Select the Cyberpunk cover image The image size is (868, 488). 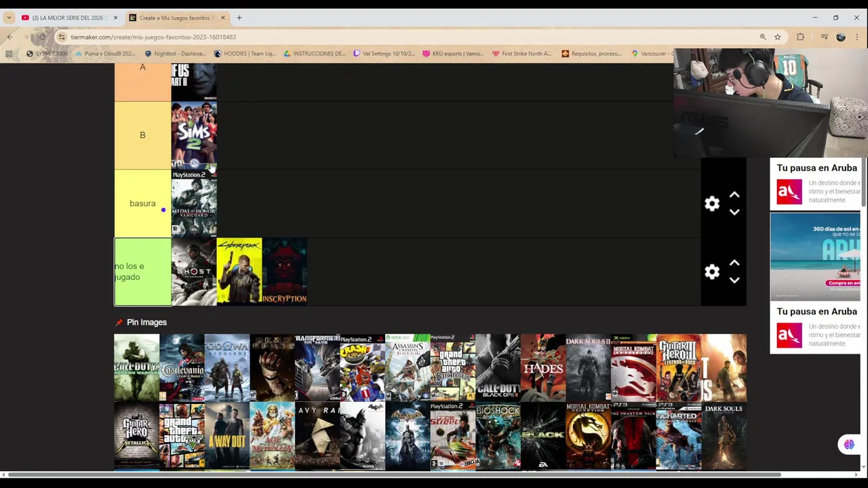click(x=239, y=272)
